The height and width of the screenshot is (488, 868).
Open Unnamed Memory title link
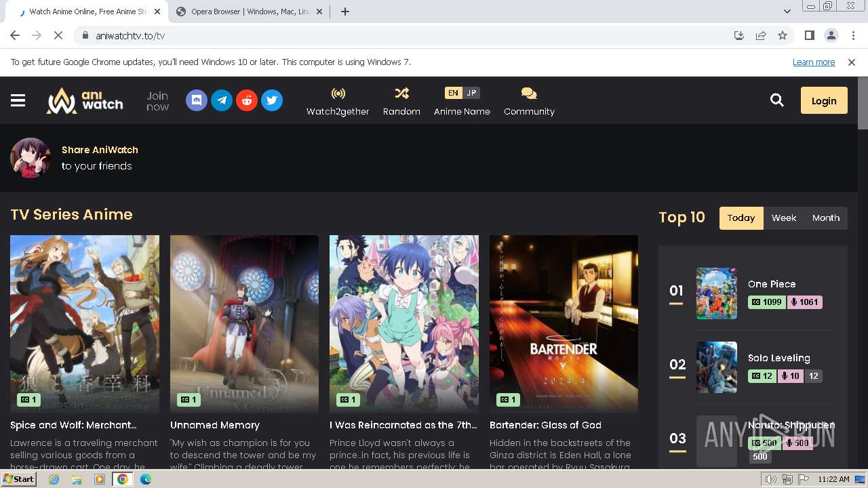[x=215, y=425]
